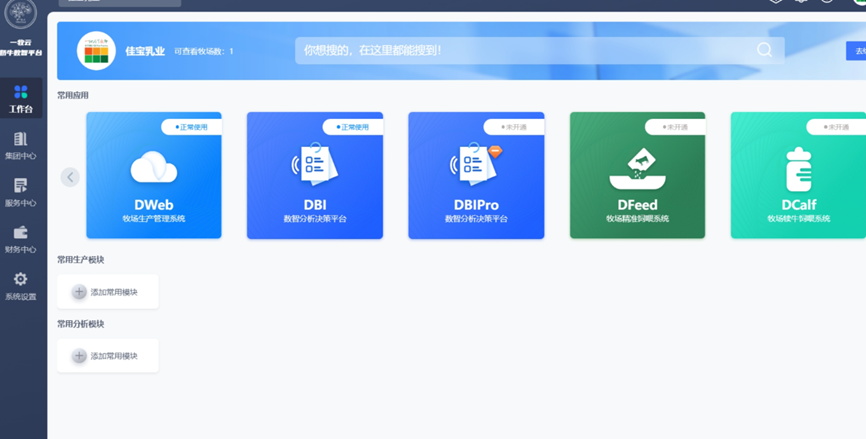Open the DBIPro app tile
This screenshot has height=439, width=866.
476,176
